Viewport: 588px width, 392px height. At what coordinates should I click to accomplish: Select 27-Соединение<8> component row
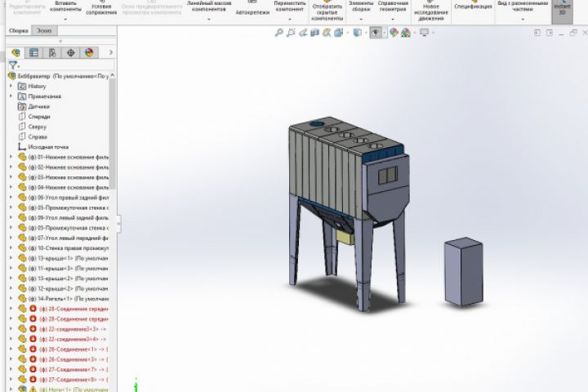click(x=63, y=380)
